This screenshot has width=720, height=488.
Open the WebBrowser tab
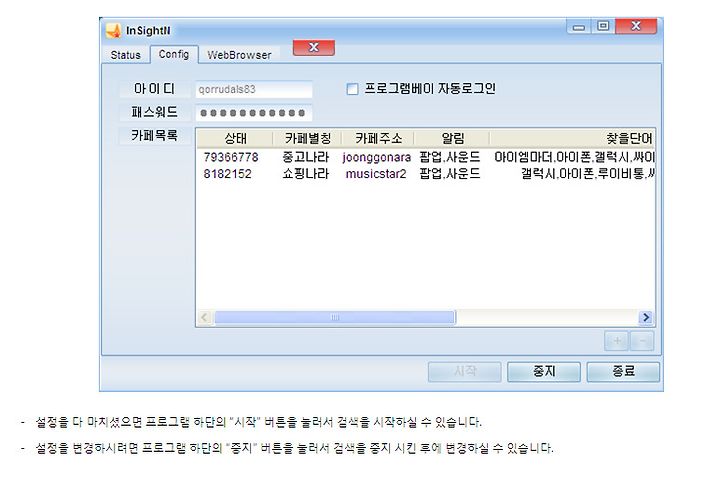pyautogui.click(x=239, y=55)
